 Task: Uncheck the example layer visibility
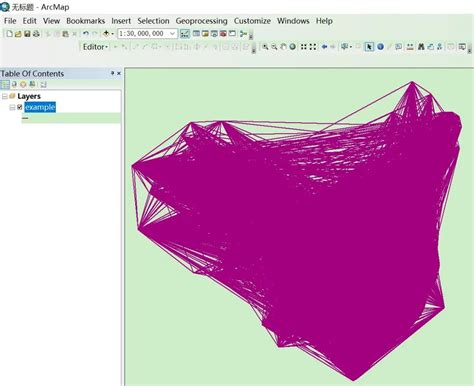[x=20, y=107]
